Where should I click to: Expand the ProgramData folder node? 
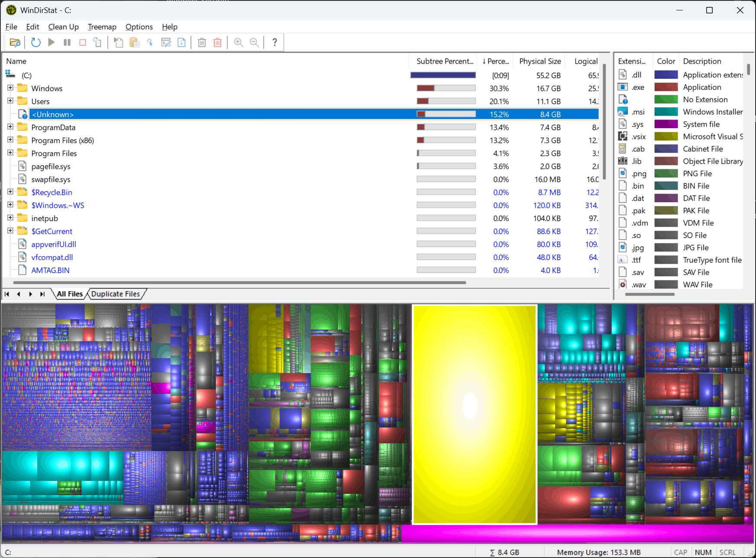coord(10,127)
